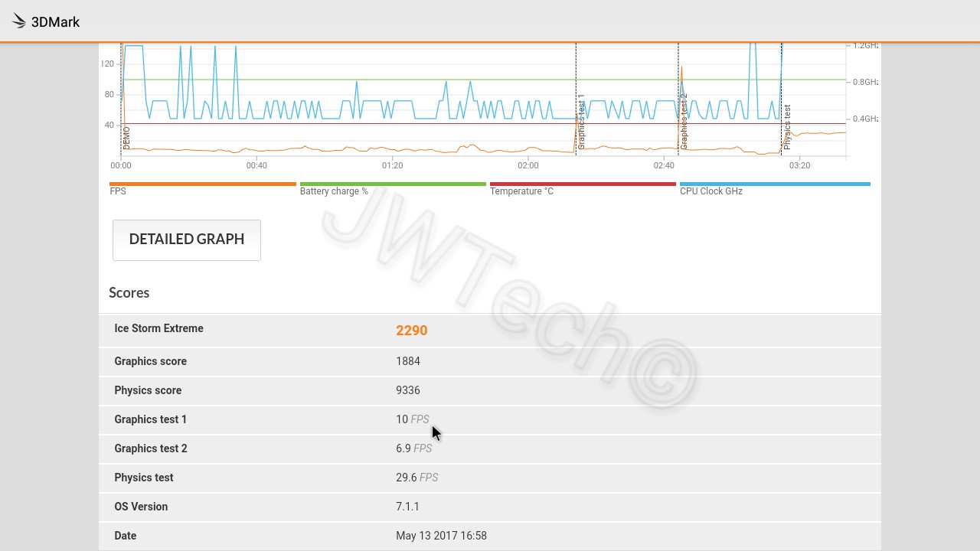Select the 29.6 FPS Physics test result
This screenshot has width=980, height=551.
point(416,478)
